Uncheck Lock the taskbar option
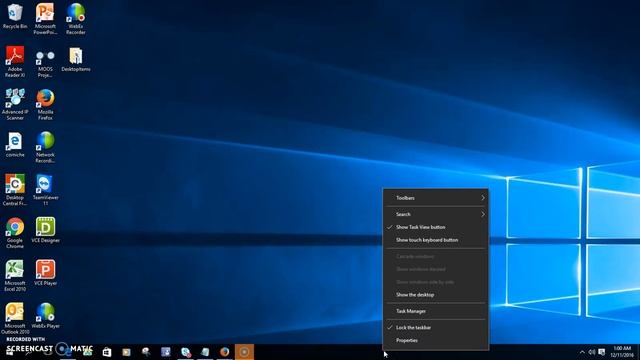Image resolution: width=640 pixels, height=360 pixels. pos(436,327)
